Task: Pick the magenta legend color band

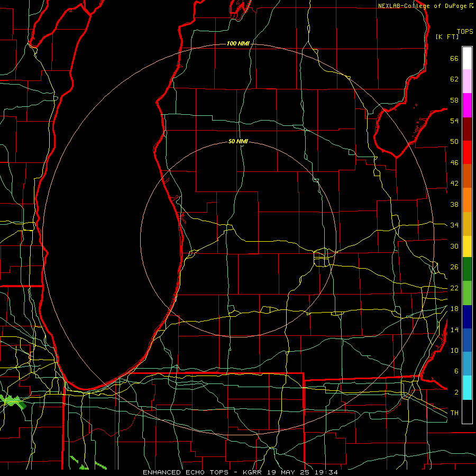Action: pos(467,105)
